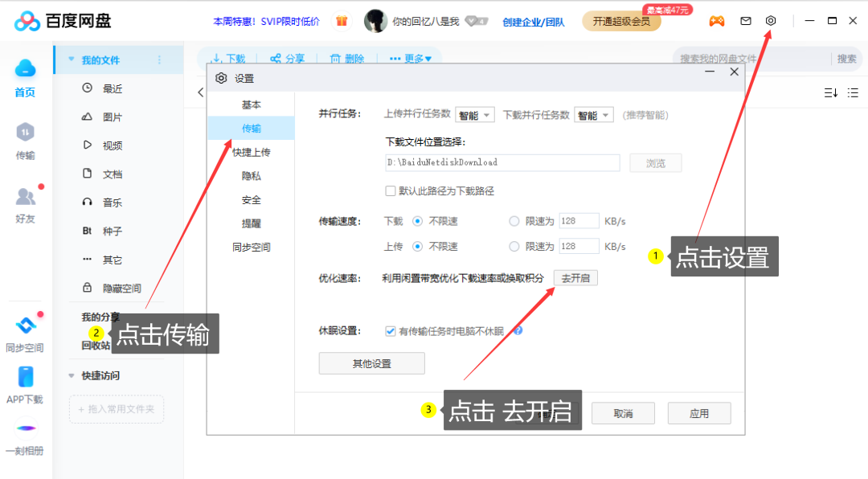The width and height of the screenshot is (868, 479).
Task: Open the 更多 dropdown in toolbar
Action: pyautogui.click(x=411, y=59)
